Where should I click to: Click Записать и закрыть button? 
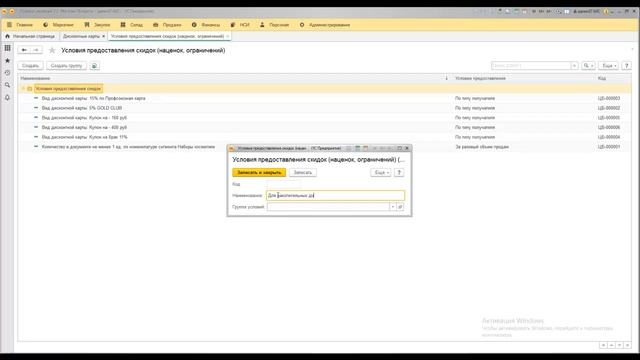tap(259, 173)
